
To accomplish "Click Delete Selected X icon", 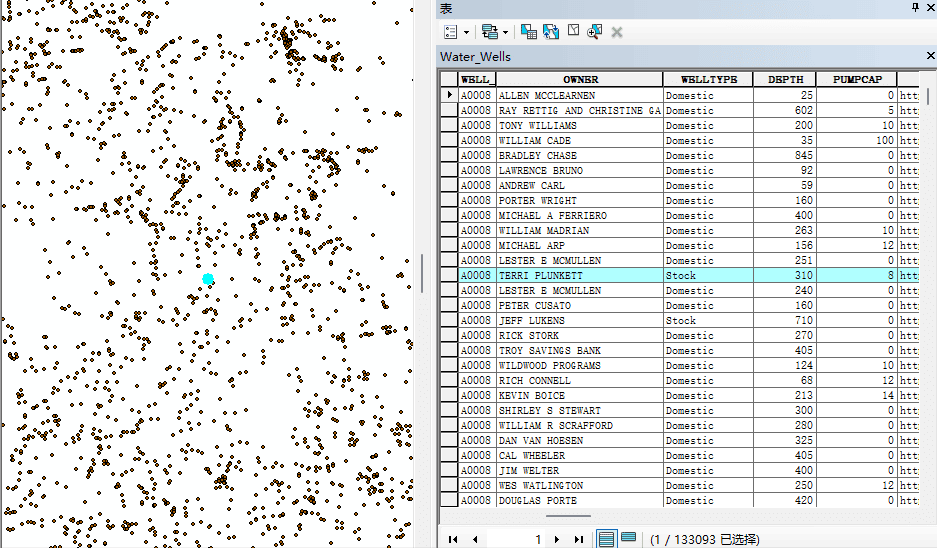I will 617,32.
